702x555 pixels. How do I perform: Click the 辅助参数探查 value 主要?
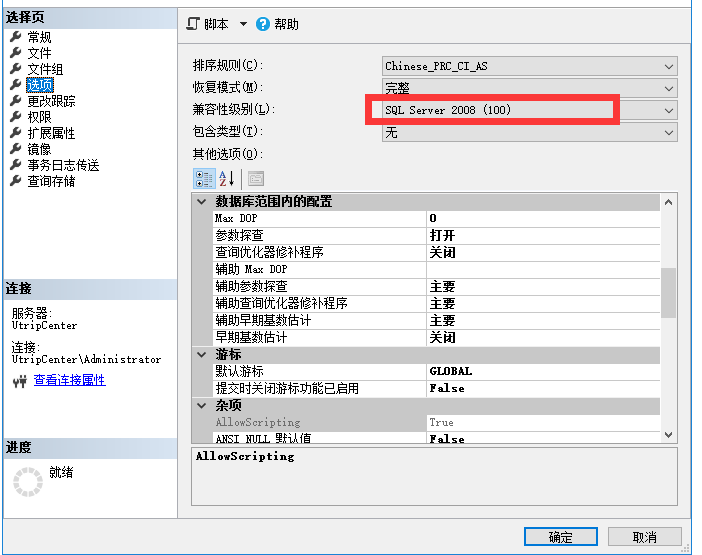click(x=543, y=286)
